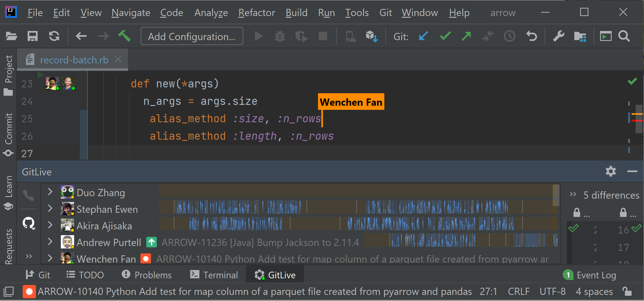Open GitLive panel settings gear
Screen dimensions: 644x301
[611, 172]
